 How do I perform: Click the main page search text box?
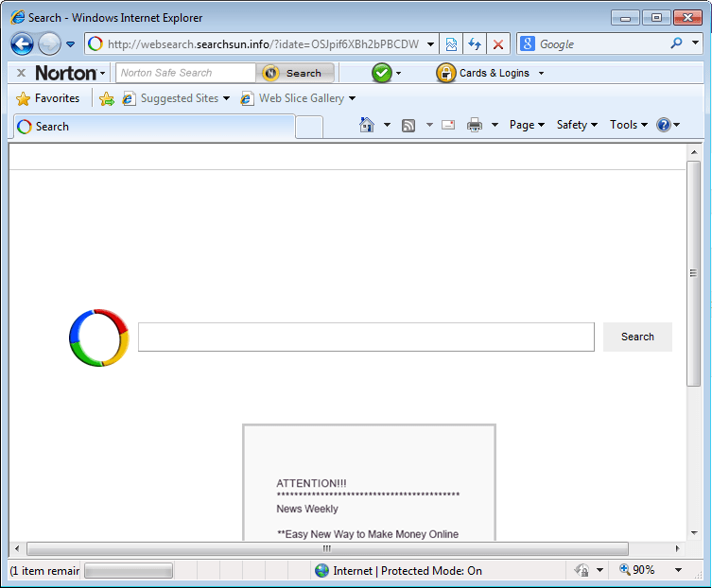366,337
